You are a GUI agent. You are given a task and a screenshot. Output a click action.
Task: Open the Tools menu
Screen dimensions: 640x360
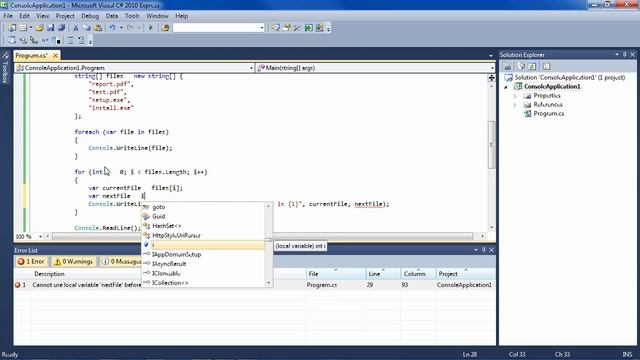click(x=132, y=16)
